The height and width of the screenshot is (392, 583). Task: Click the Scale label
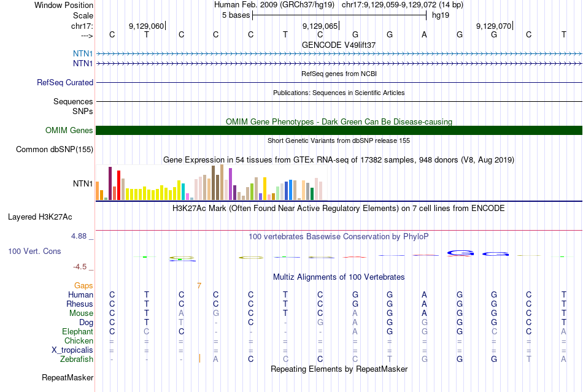(83, 15)
